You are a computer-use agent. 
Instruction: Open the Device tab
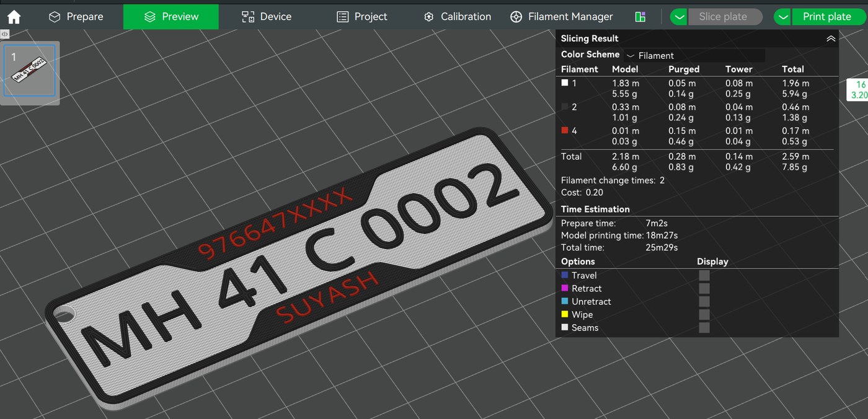coord(267,17)
